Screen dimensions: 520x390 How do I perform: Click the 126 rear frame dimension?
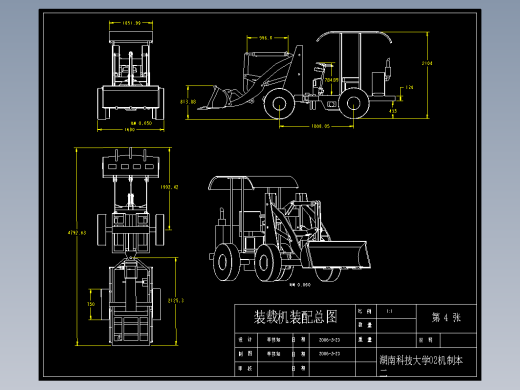click(409, 87)
